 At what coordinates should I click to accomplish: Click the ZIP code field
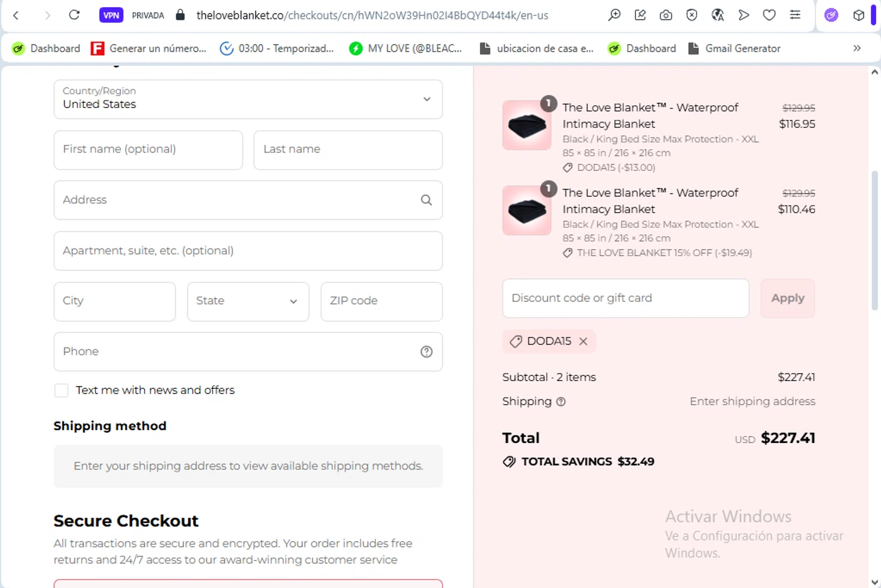click(x=381, y=301)
